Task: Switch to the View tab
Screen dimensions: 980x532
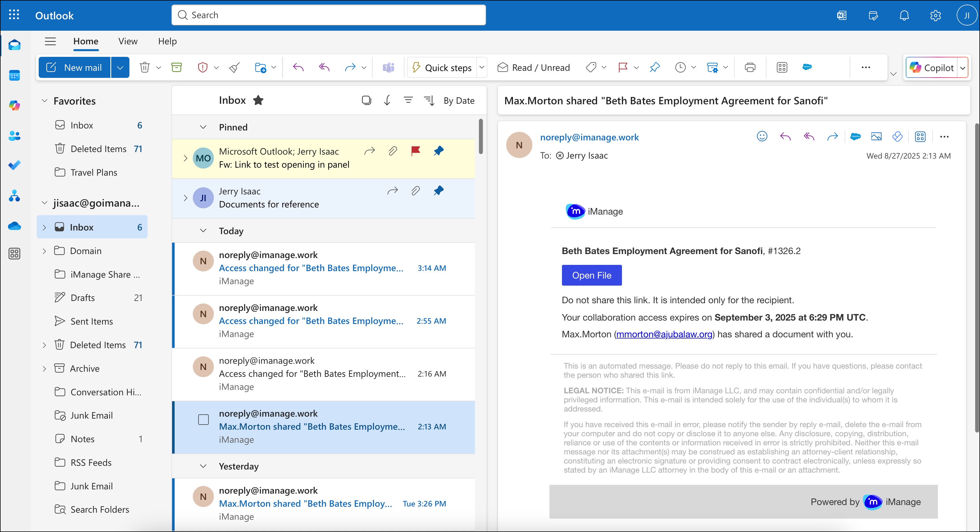Action: (x=127, y=41)
